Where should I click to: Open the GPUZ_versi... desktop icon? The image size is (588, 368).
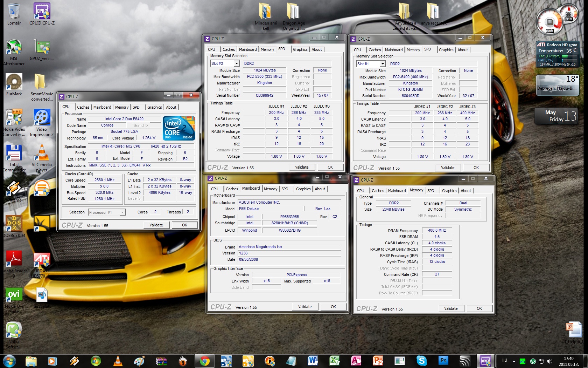(42, 50)
